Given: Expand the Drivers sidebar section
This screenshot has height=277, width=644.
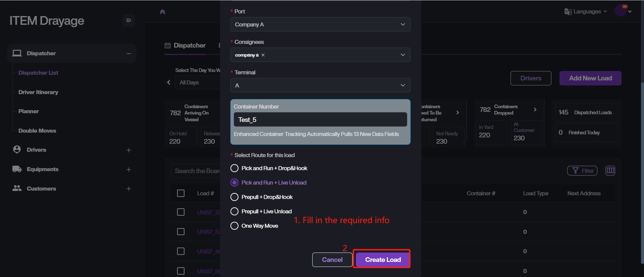Looking at the screenshot, I should coord(128,150).
